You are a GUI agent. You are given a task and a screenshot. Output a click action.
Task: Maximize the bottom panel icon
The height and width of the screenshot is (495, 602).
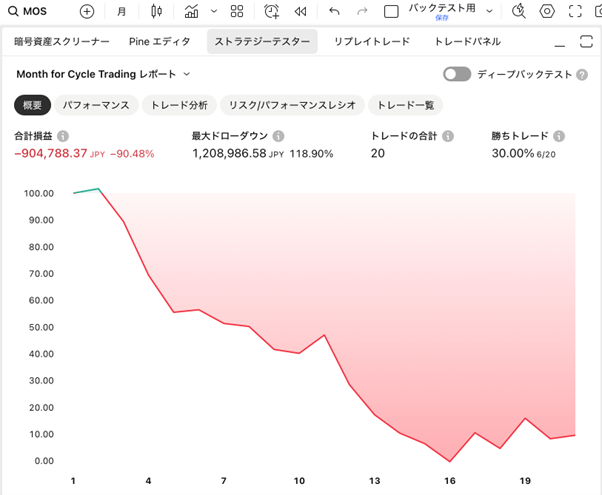[x=586, y=41]
